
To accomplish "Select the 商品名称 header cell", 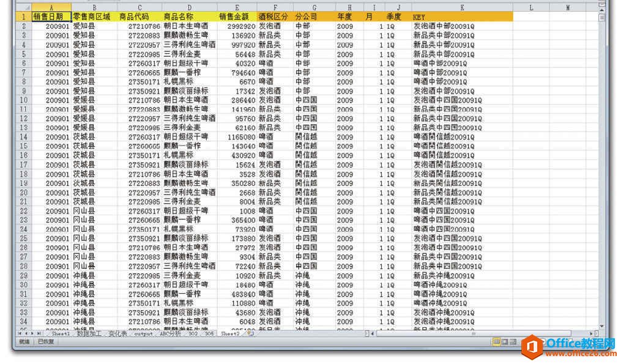I will tap(189, 17).
